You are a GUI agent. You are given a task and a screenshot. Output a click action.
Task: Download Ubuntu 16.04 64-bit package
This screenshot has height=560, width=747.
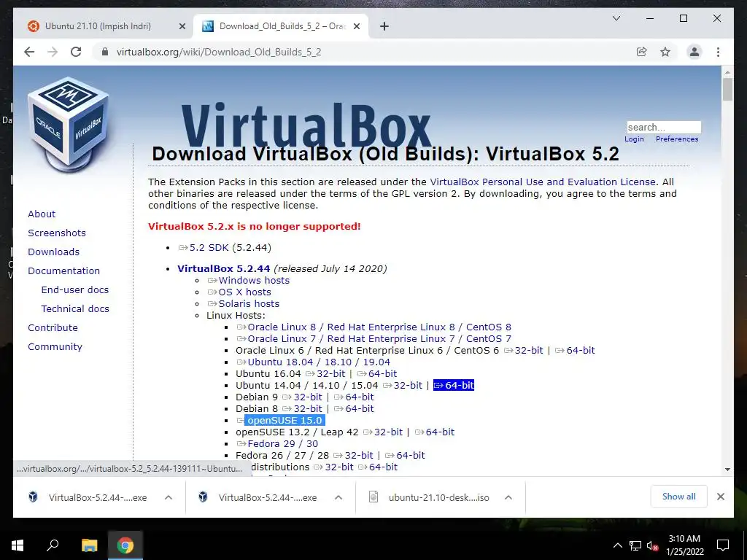377,374
